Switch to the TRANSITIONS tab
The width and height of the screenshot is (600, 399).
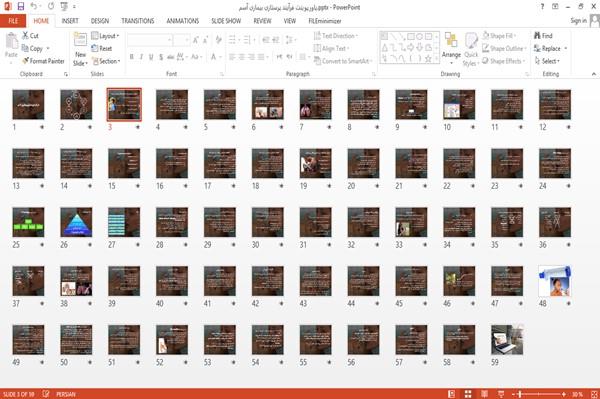click(138, 21)
